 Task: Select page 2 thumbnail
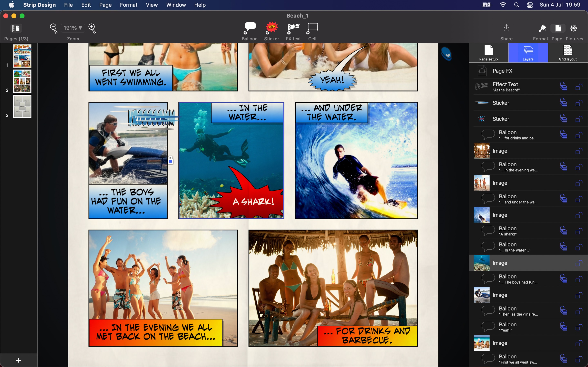point(22,81)
